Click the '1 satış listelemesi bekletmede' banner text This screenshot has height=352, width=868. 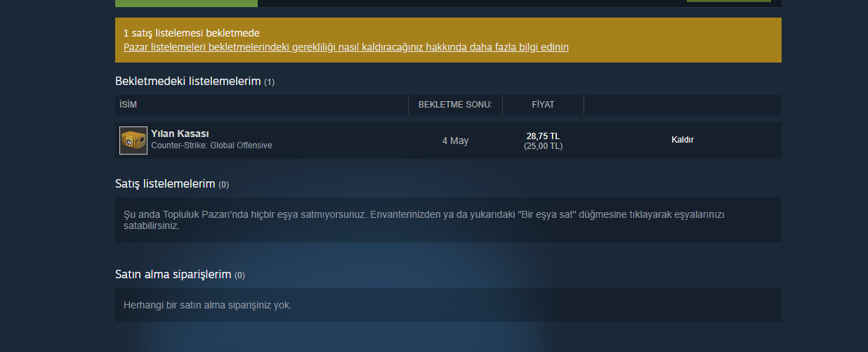click(x=192, y=33)
